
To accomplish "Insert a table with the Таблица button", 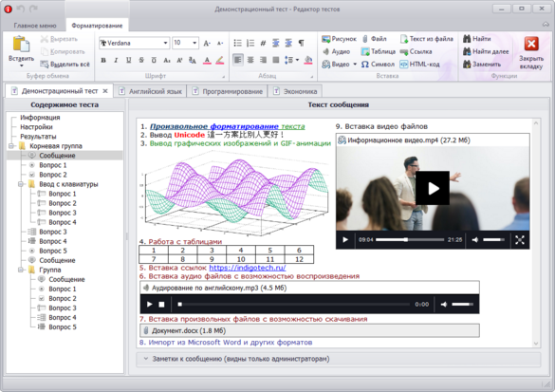I will [378, 51].
